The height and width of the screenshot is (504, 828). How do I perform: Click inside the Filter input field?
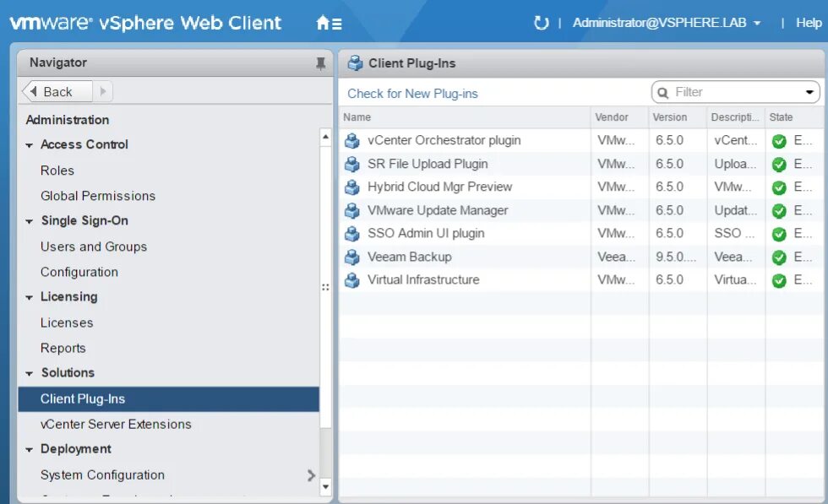pyautogui.click(x=737, y=92)
